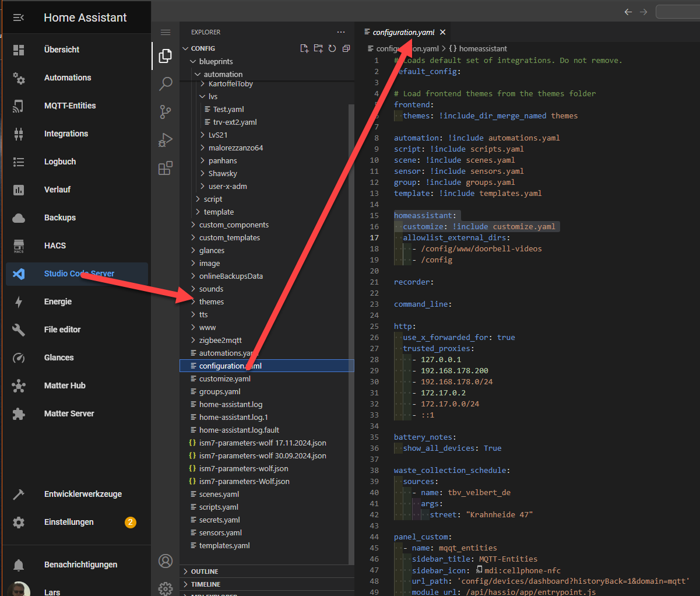The height and width of the screenshot is (596, 700).
Task: Collapse all folders in Explorer
Action: pyautogui.click(x=346, y=48)
